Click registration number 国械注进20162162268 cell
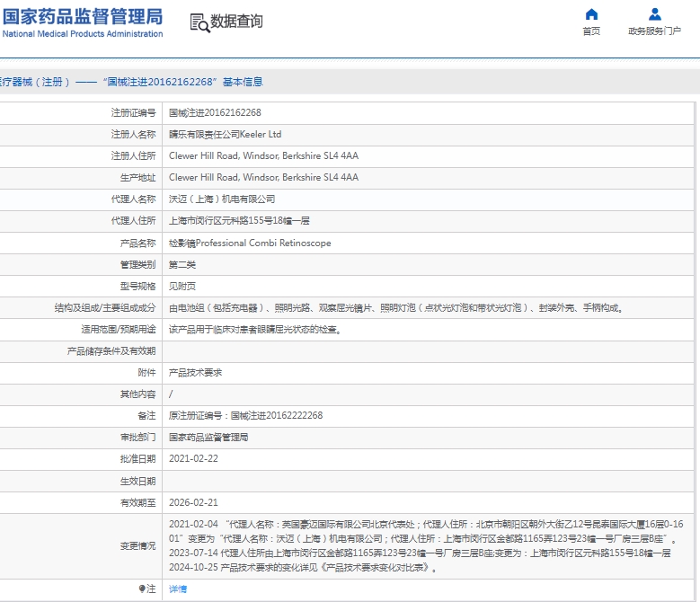 pos(215,112)
